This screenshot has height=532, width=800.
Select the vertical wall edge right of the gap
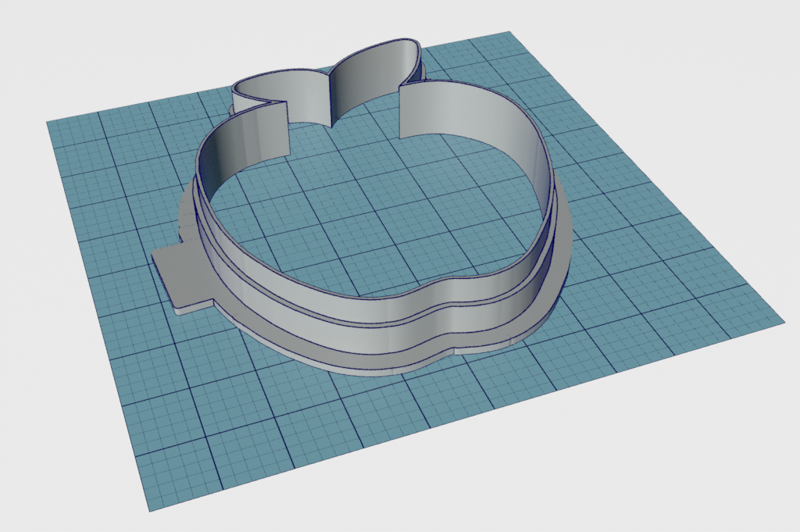(401, 114)
